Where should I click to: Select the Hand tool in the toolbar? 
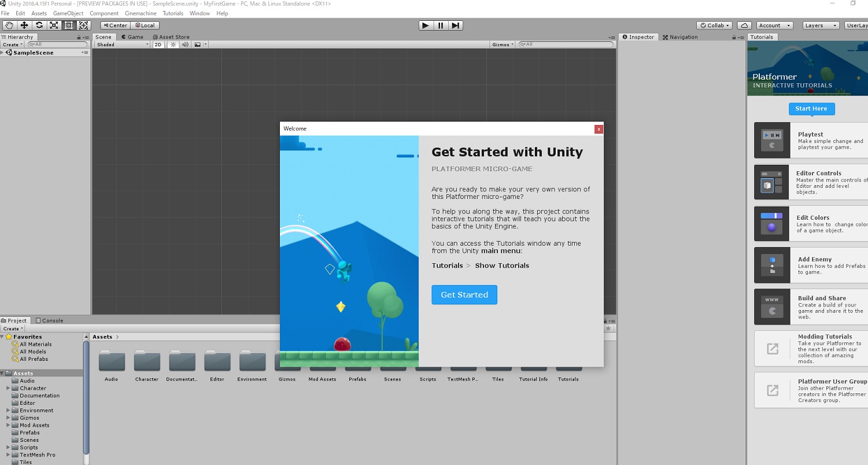[x=9, y=25]
